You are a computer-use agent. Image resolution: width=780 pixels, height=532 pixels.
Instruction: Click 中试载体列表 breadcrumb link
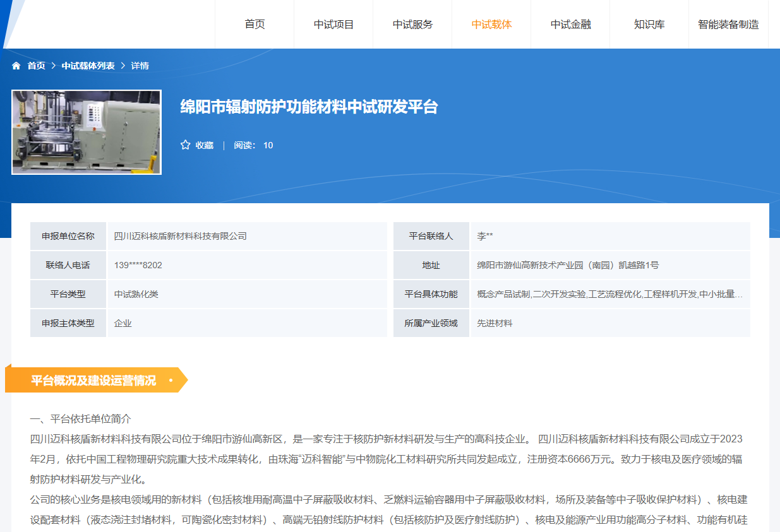coord(88,66)
